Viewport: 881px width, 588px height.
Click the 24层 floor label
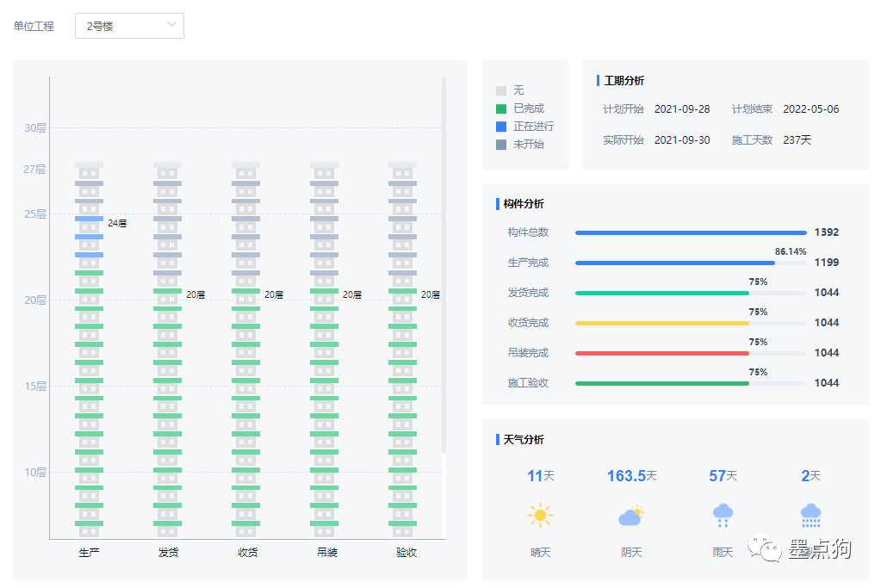pyautogui.click(x=117, y=223)
